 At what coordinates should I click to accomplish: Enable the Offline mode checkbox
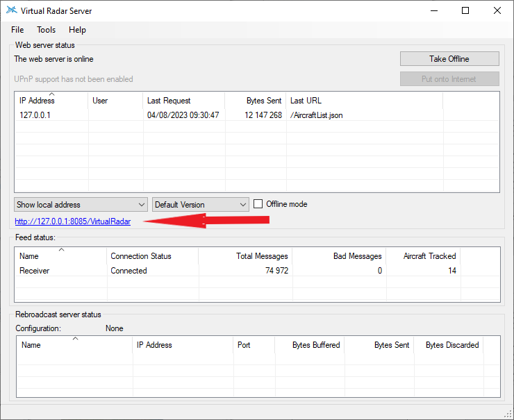258,204
